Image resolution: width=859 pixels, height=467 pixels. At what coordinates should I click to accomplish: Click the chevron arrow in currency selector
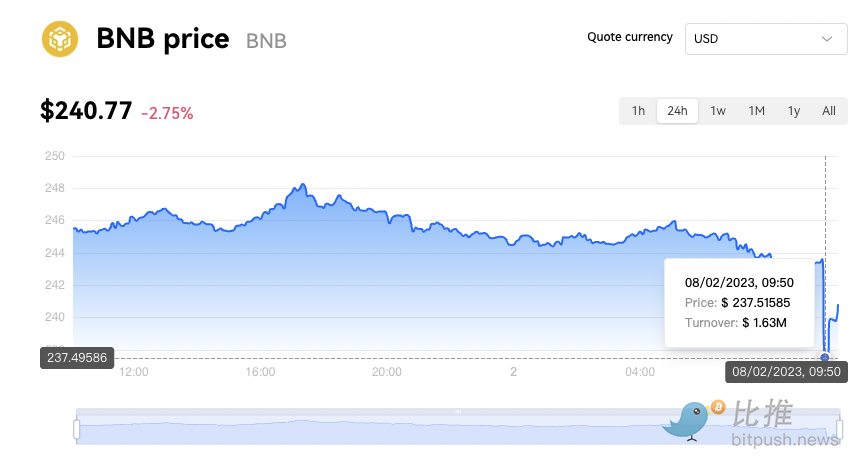[x=827, y=39]
